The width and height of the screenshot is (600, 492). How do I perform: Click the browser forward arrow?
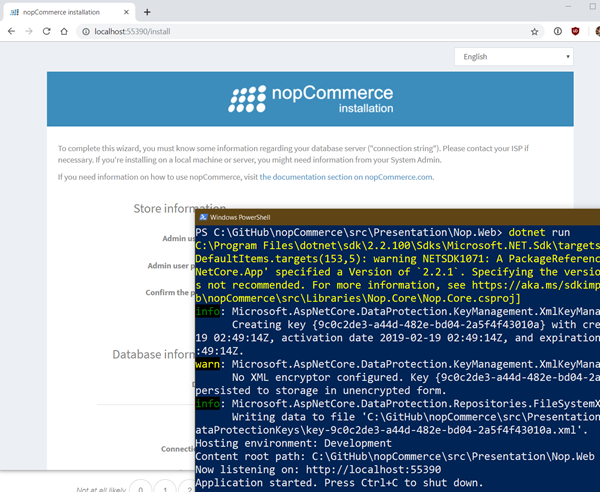[29, 31]
